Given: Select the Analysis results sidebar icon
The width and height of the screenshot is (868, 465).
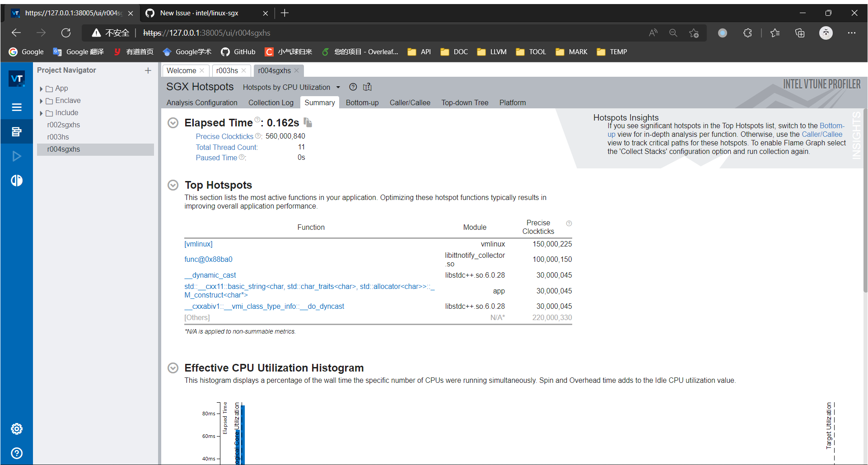Looking at the screenshot, I should pyautogui.click(x=17, y=131).
